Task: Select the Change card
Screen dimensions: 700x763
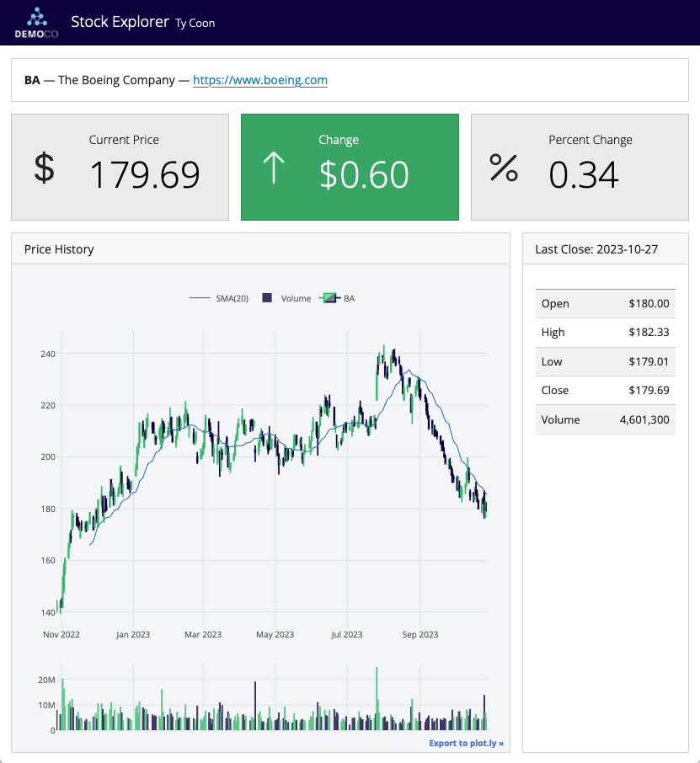Action: 350,167
